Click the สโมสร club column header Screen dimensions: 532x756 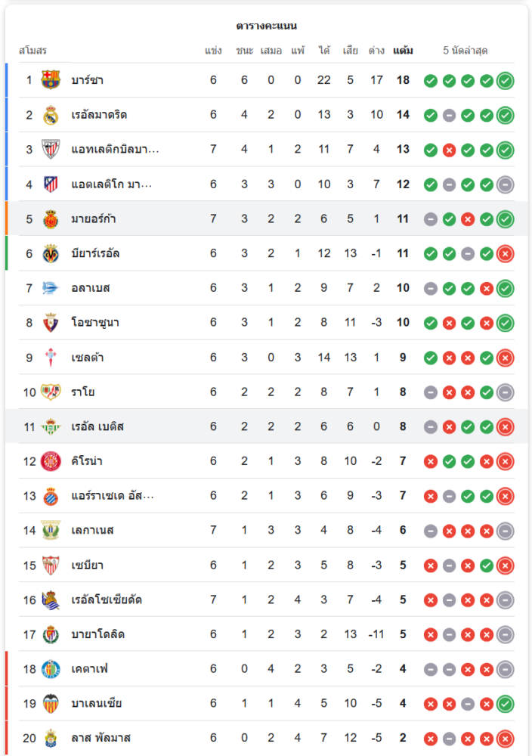[x=32, y=51]
